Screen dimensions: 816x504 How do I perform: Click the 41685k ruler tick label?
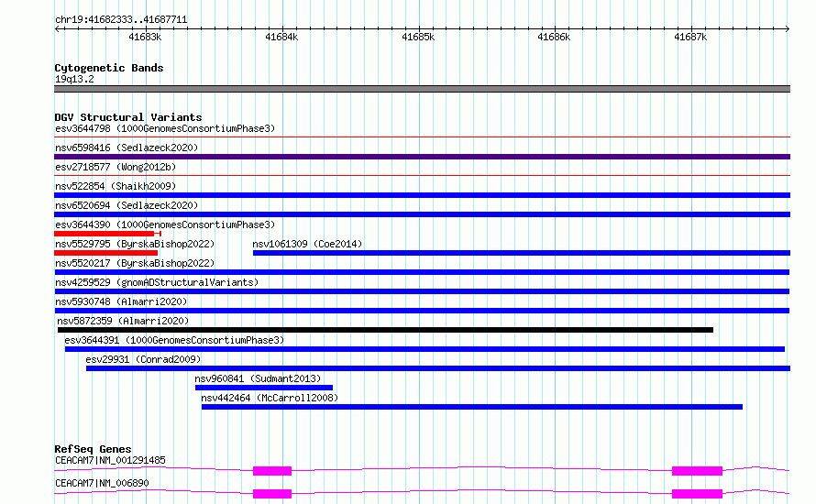pos(418,37)
